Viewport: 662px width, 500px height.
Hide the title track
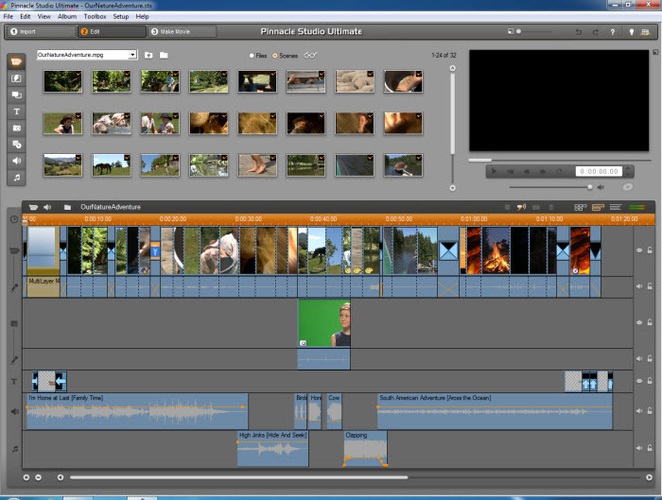coord(639,381)
